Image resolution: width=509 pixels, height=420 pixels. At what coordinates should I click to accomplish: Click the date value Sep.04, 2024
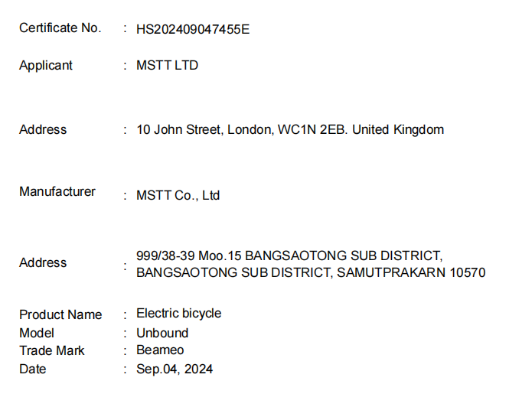click(x=175, y=370)
